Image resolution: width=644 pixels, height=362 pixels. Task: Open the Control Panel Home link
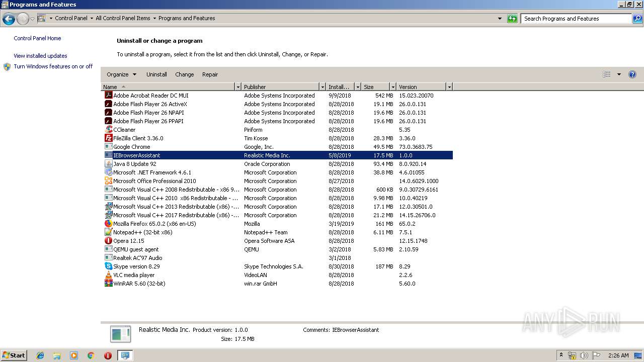[37, 38]
